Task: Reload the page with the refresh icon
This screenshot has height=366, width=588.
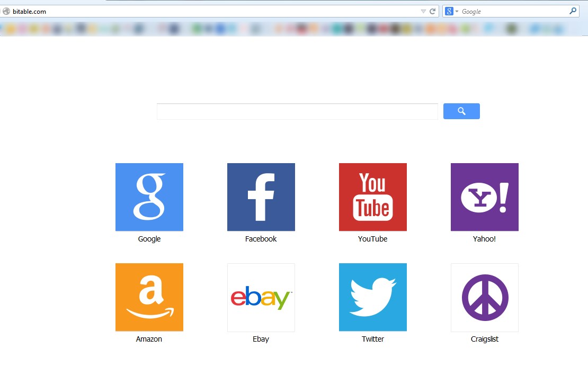Action: (x=432, y=11)
